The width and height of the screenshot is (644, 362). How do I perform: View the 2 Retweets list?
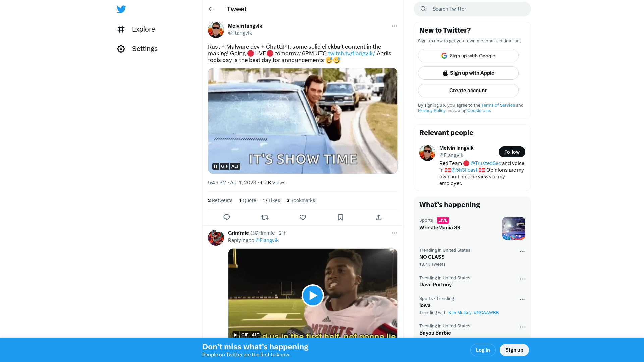pos(220,200)
